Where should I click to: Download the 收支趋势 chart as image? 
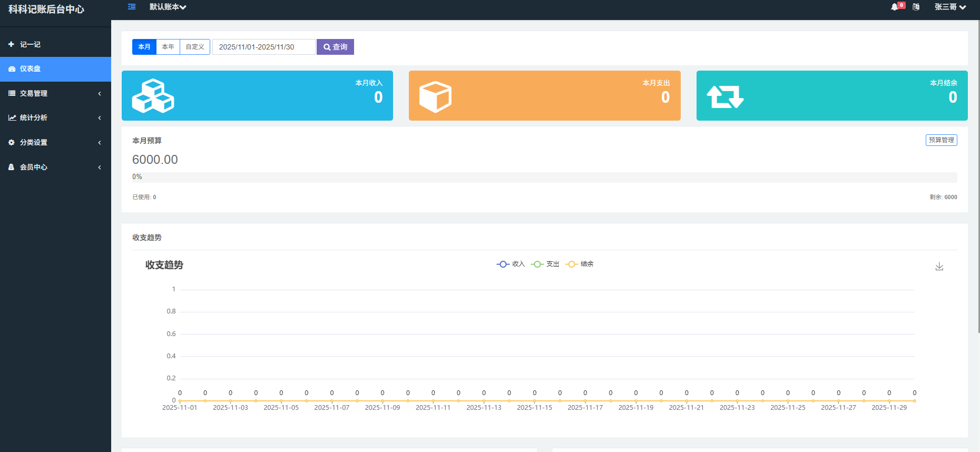tap(939, 267)
